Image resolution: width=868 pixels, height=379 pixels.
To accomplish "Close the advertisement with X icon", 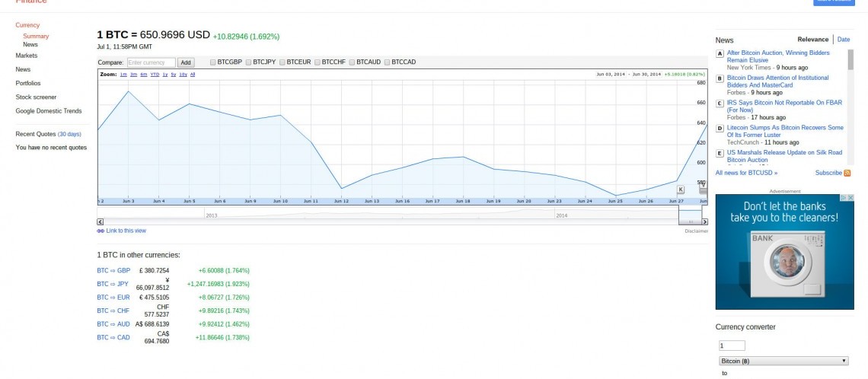I will tap(850, 198).
